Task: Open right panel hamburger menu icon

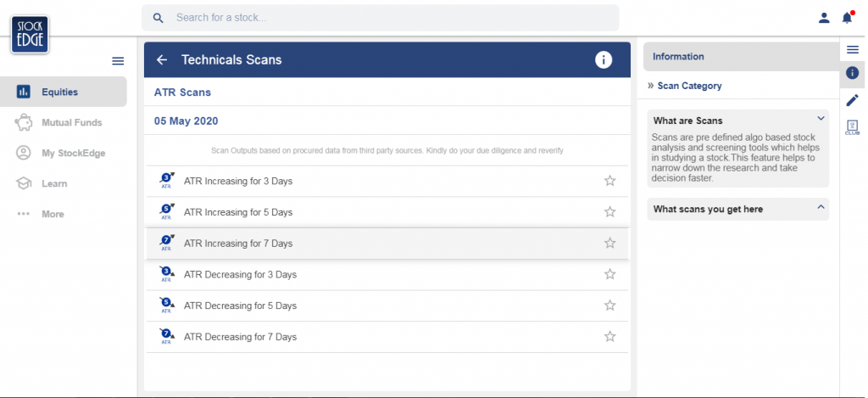Action: pos(853,50)
